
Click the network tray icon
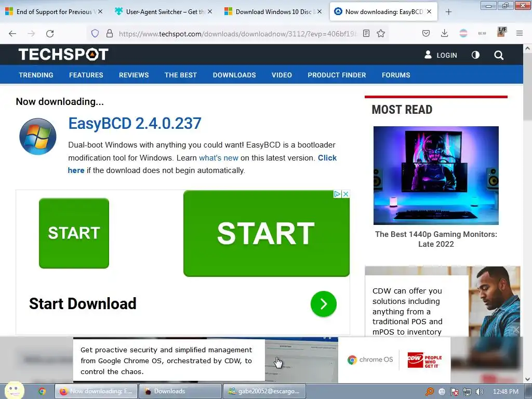tap(467, 392)
